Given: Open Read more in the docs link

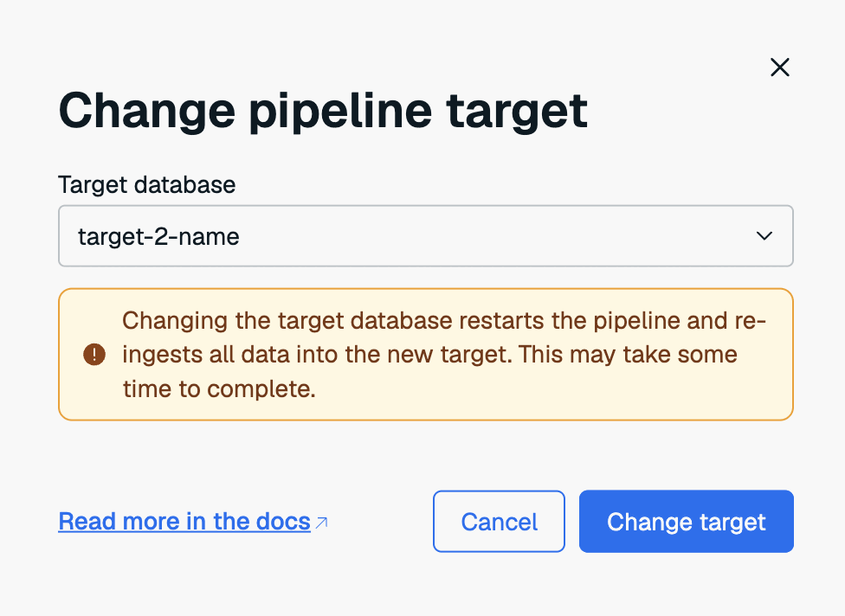Looking at the screenshot, I should [x=184, y=521].
